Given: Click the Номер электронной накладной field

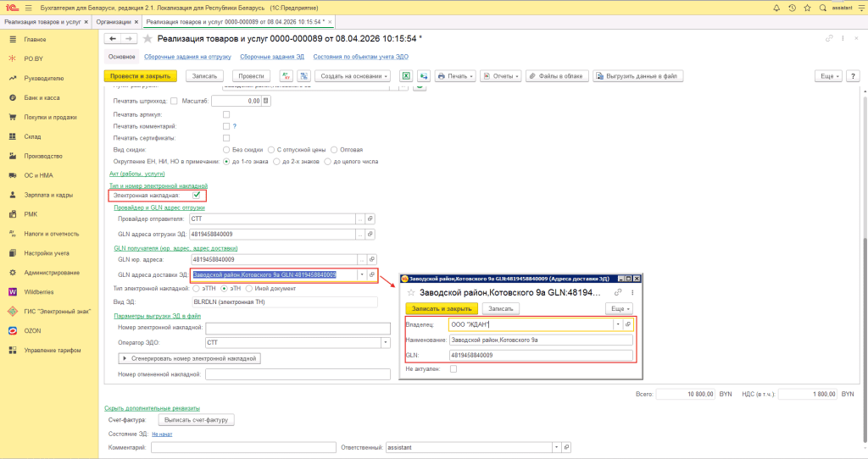Looking at the screenshot, I should pos(298,328).
